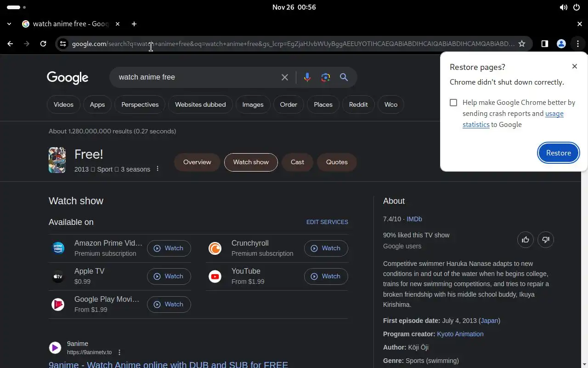View site information icon in address bar
Image resolution: width=588 pixels, height=368 pixels.
coord(63,44)
